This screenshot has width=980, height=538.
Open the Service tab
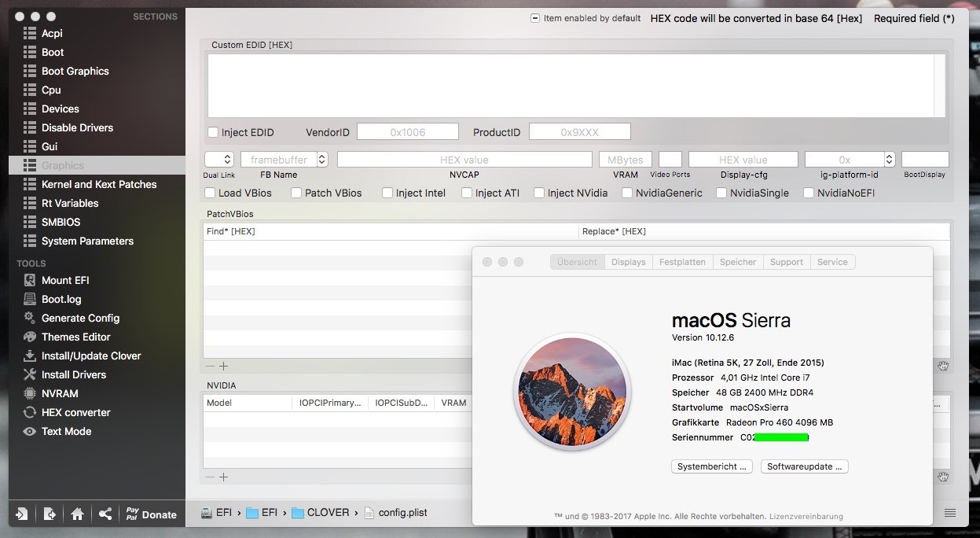click(832, 262)
